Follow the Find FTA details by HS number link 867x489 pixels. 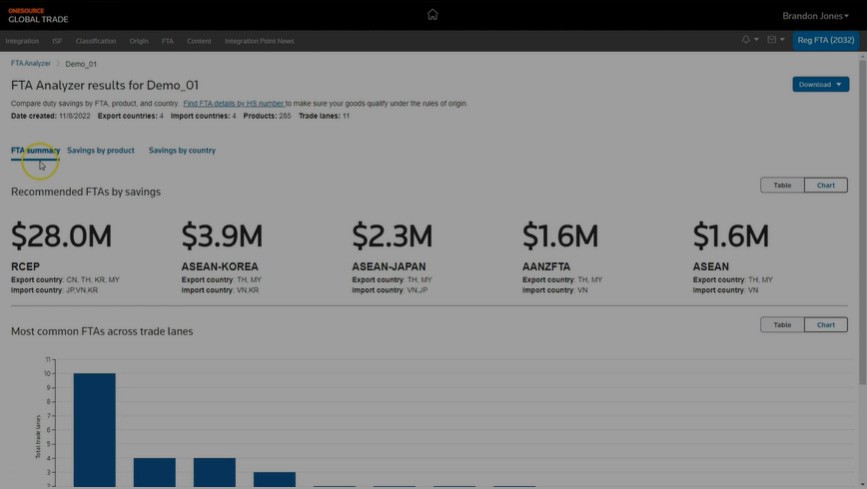point(233,103)
